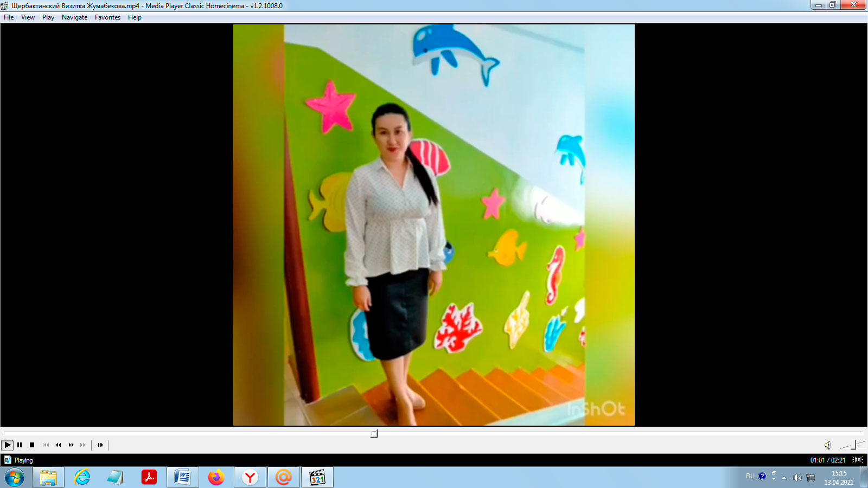Stop the video with the Stop button
The width and height of the screenshot is (868, 488).
[32, 445]
